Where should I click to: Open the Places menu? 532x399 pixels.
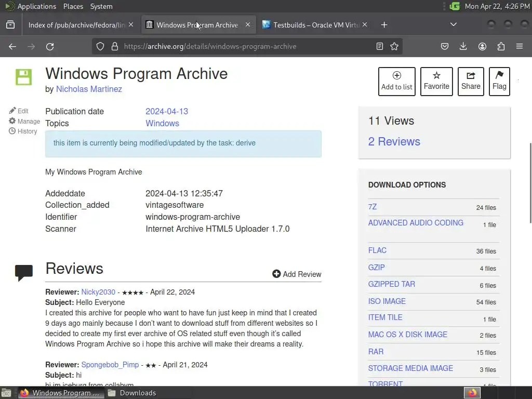point(73,6)
